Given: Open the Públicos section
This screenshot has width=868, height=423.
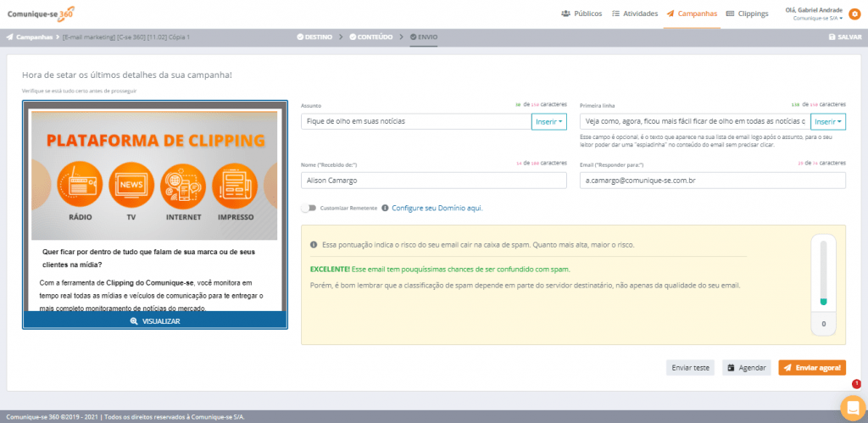Looking at the screenshot, I should [x=581, y=14].
